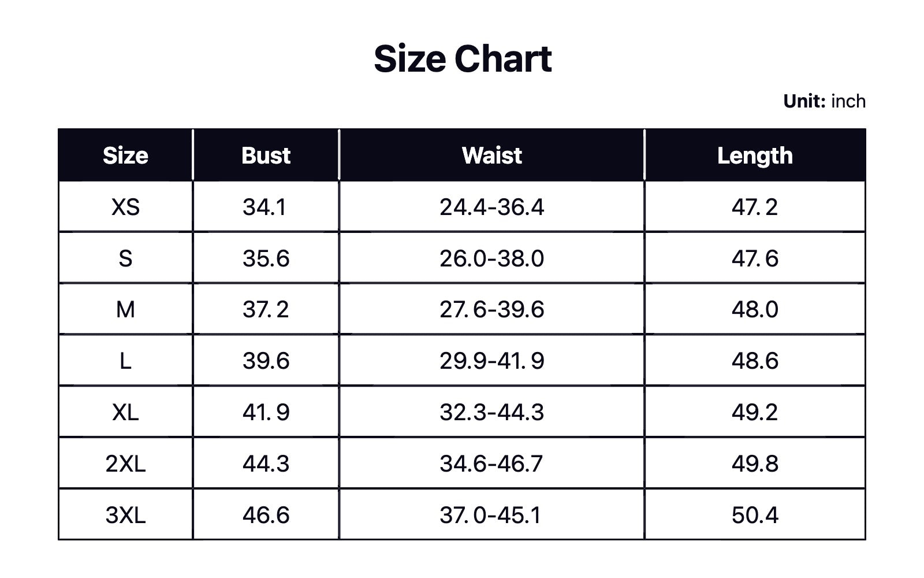This screenshot has width=924, height=578.
Task: Click the length value 48.0
Action: [755, 310]
